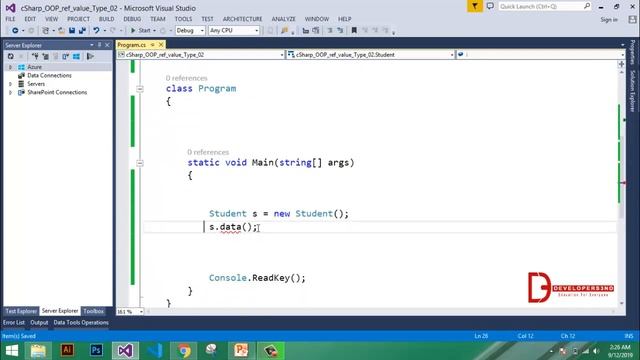
Task: Click the Open File folder icon
Action: 62,31
